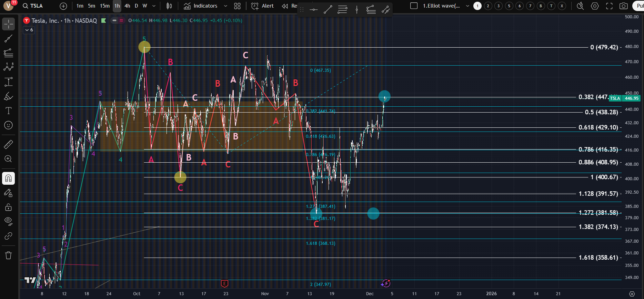Viewport: 644px width, 299px height.
Task: Open the candlestick chart style picker
Action: (x=169, y=6)
